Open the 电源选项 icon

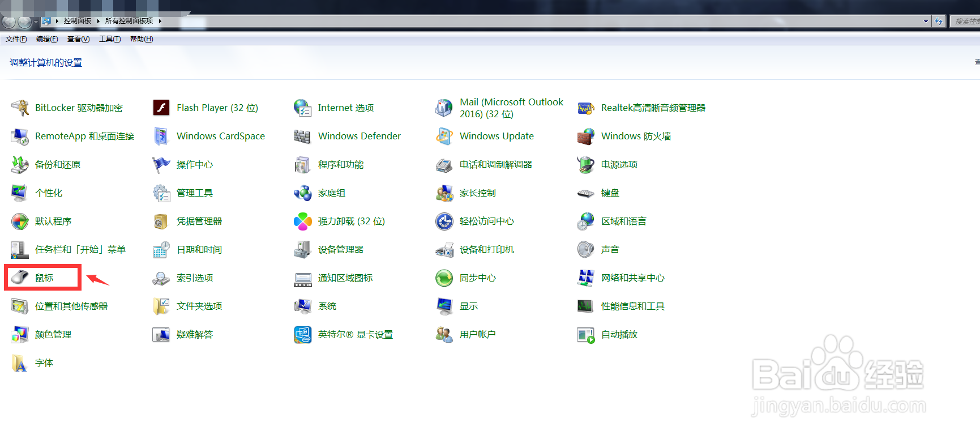pos(586,164)
